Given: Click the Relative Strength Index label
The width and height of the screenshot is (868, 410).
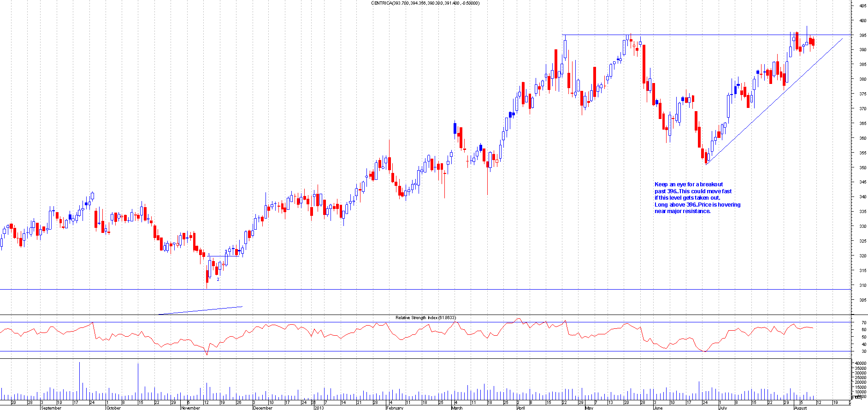Looking at the screenshot, I should coord(425,318).
